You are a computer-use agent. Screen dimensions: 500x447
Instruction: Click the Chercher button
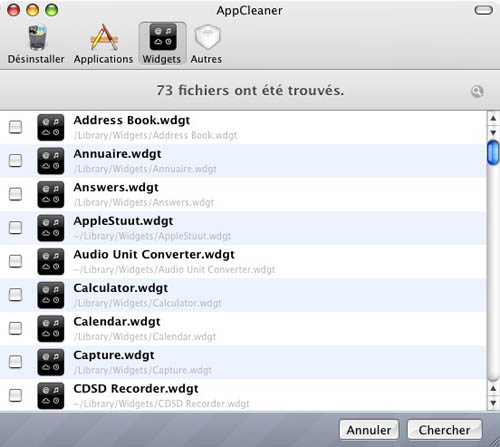pyautogui.click(x=445, y=430)
